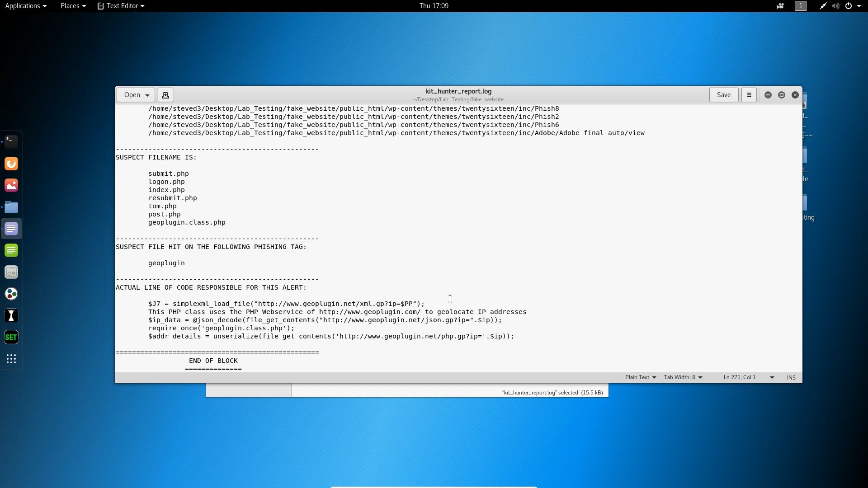Click the Text Editor folder path subtitle

[x=458, y=99]
